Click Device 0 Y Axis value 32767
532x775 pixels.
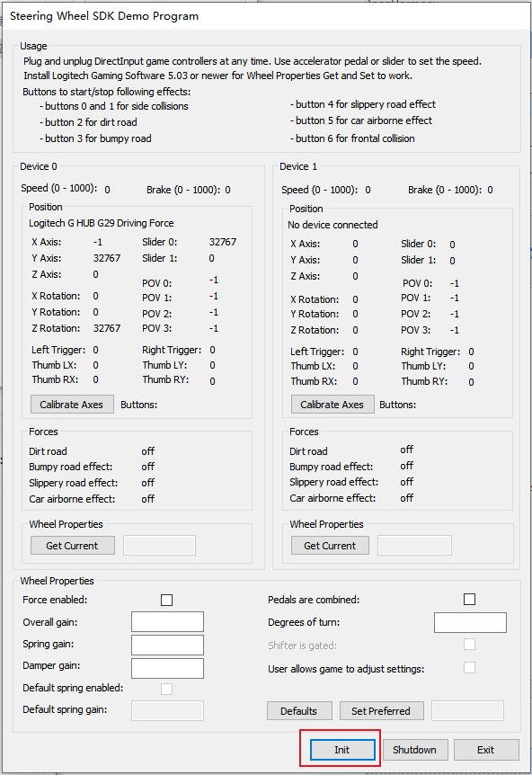pyautogui.click(x=107, y=258)
